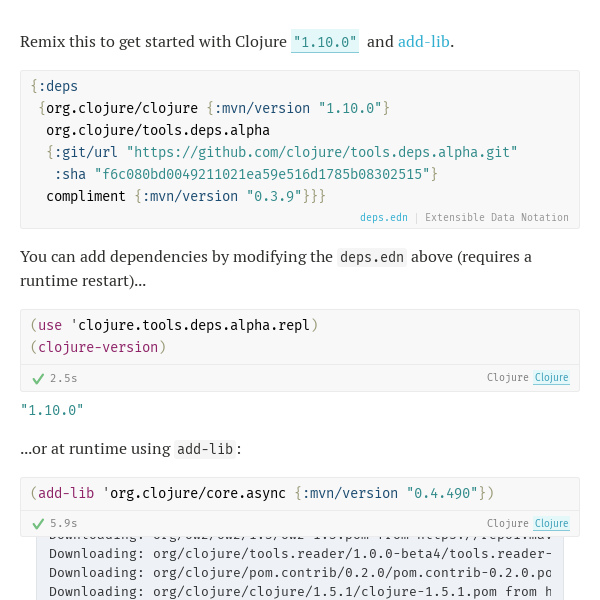Click the "1.10.0" result output
The image size is (600, 600).
coord(52,410)
